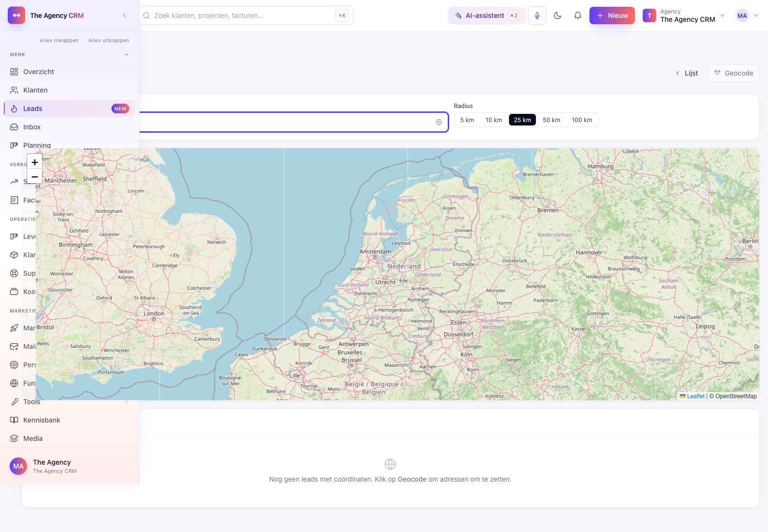Toggle dark mode moon icon
768x532 pixels.
pyautogui.click(x=557, y=16)
